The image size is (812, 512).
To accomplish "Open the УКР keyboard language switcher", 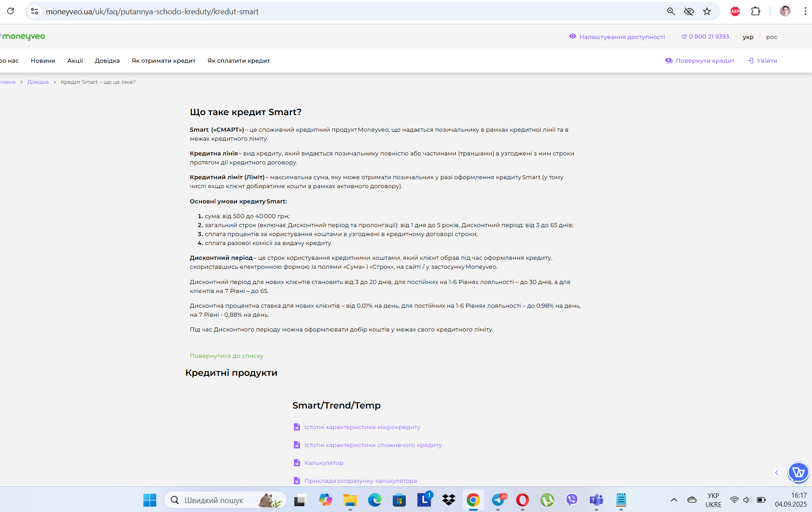I will click(713, 500).
